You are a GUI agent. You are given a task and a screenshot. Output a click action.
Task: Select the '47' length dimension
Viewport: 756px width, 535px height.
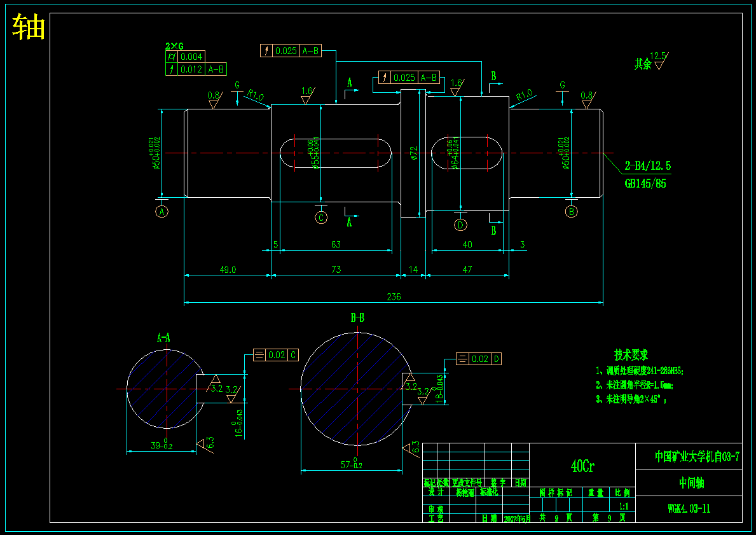467,269
